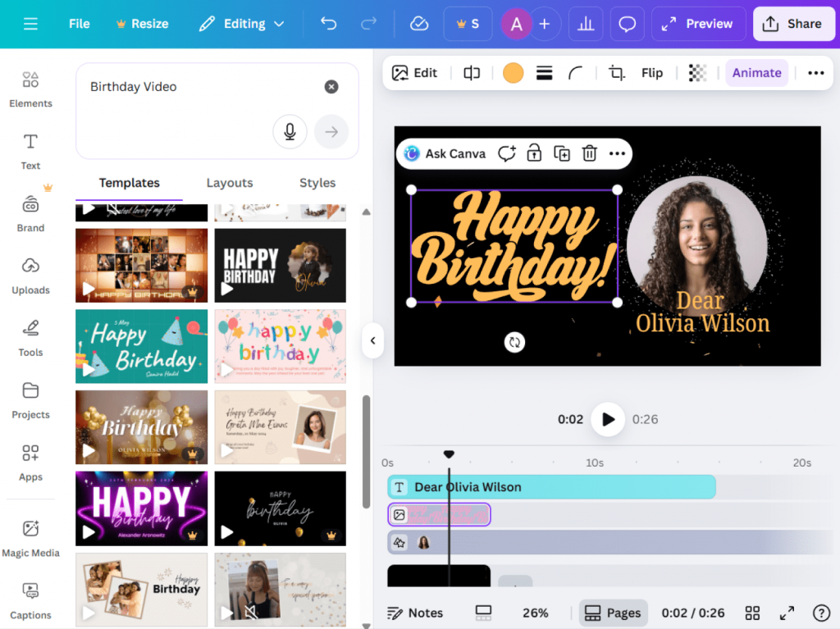Delete the selected element with trash icon
The height and width of the screenshot is (629, 840).
589,154
